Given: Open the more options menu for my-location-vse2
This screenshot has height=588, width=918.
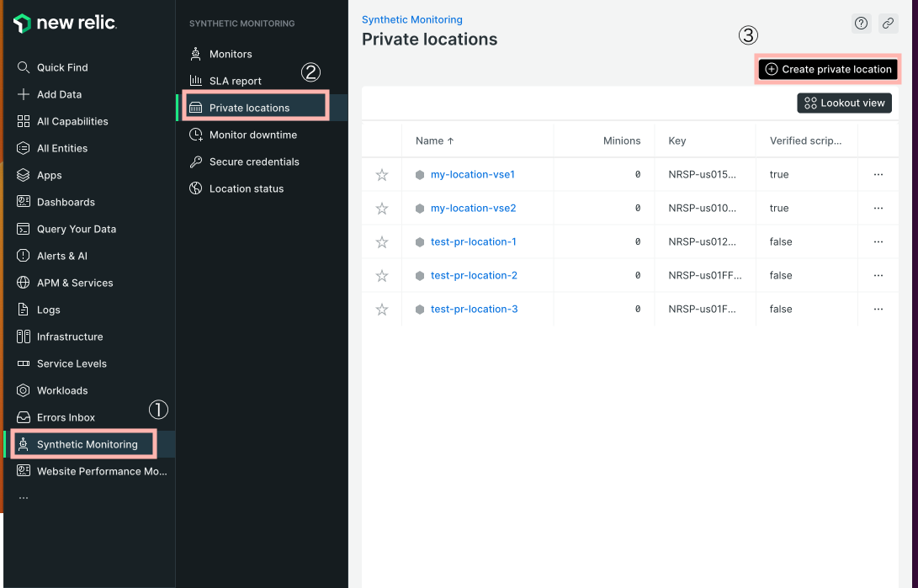Looking at the screenshot, I should click(x=878, y=208).
